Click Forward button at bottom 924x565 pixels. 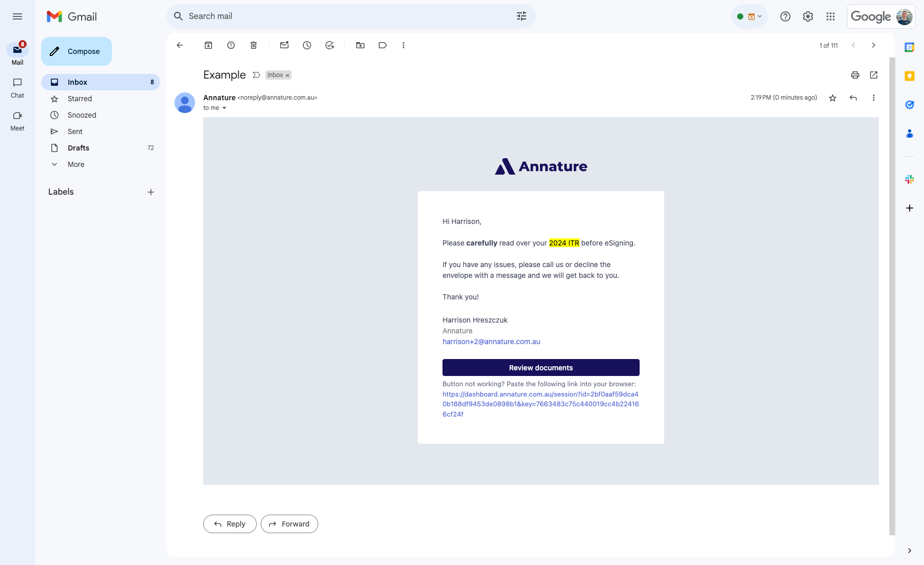pyautogui.click(x=290, y=524)
